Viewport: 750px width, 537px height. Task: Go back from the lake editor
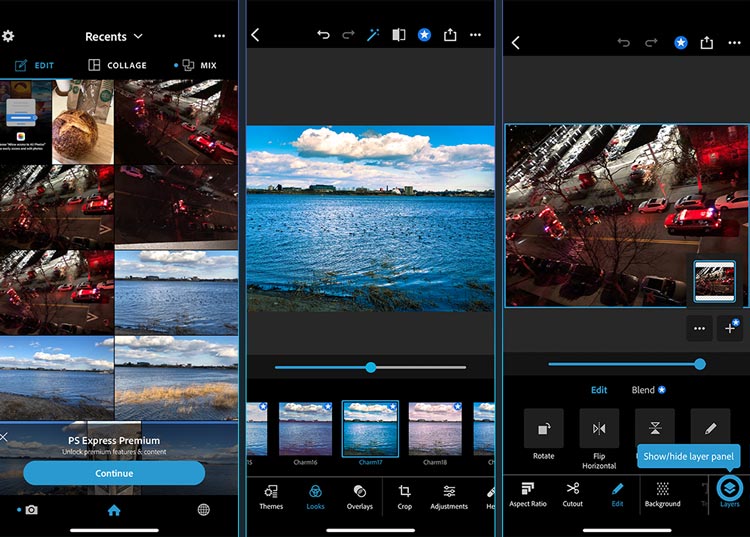click(255, 35)
